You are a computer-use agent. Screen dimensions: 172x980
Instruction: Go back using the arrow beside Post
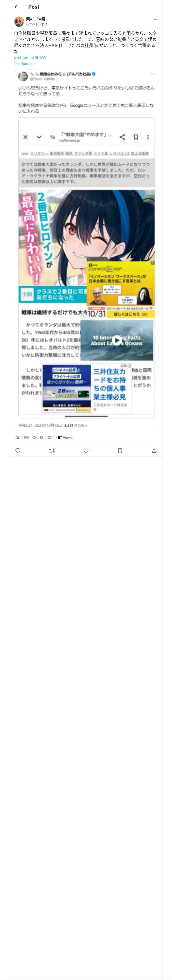[17, 7]
